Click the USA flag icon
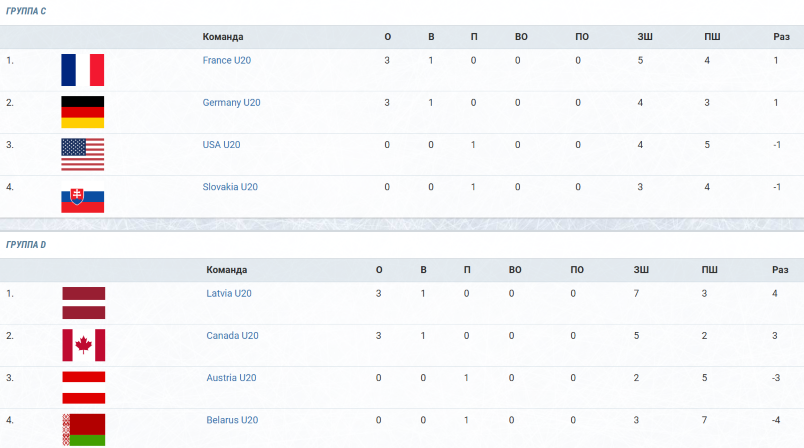Viewport: 804px width, 448px height. (83, 154)
